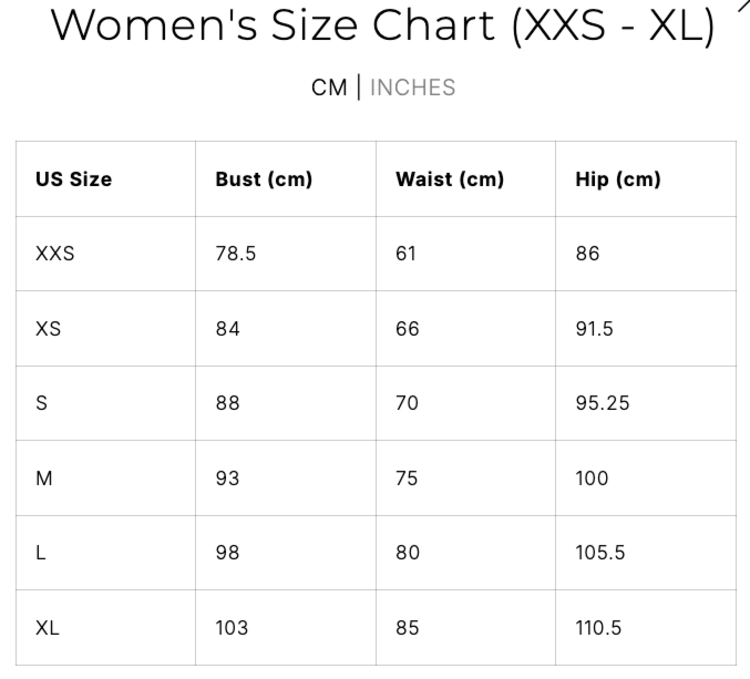Viewport: 750px width, 679px height.
Task: Click the 95.25 hip value cell
Action: point(602,404)
